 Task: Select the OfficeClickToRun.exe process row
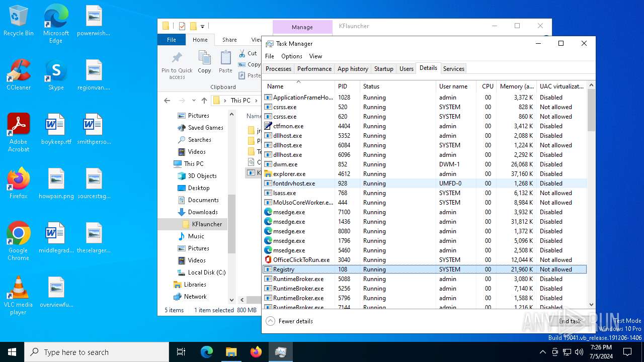[x=425, y=260]
